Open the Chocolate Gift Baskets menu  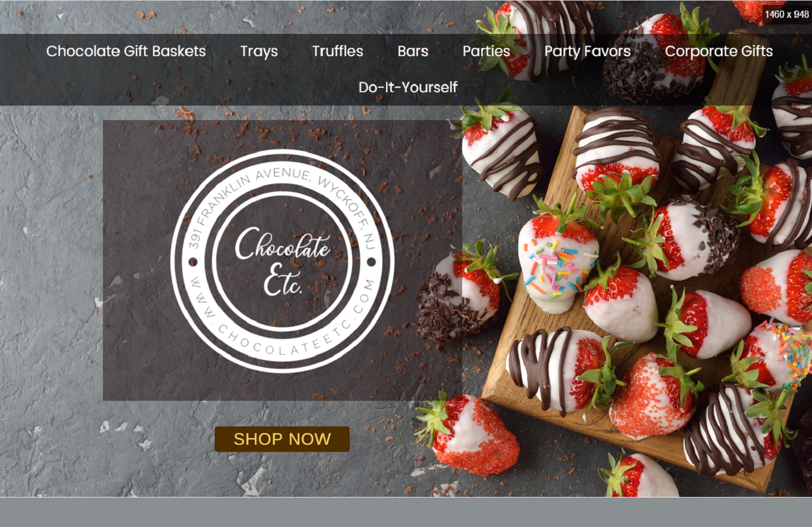126,51
